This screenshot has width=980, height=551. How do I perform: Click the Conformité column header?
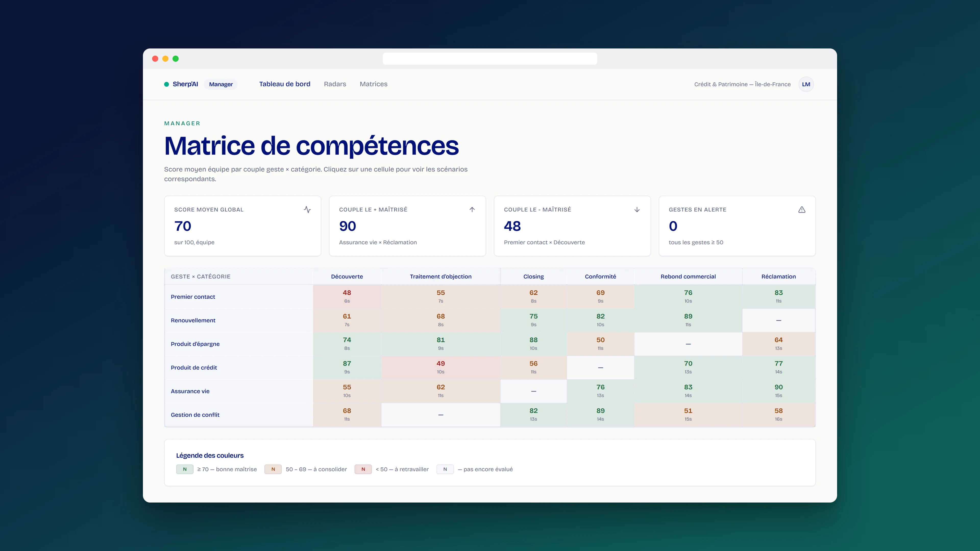coord(600,277)
